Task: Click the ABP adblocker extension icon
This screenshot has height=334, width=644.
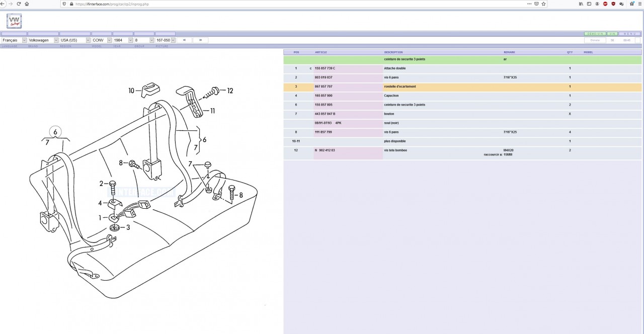Action: pyautogui.click(x=605, y=4)
